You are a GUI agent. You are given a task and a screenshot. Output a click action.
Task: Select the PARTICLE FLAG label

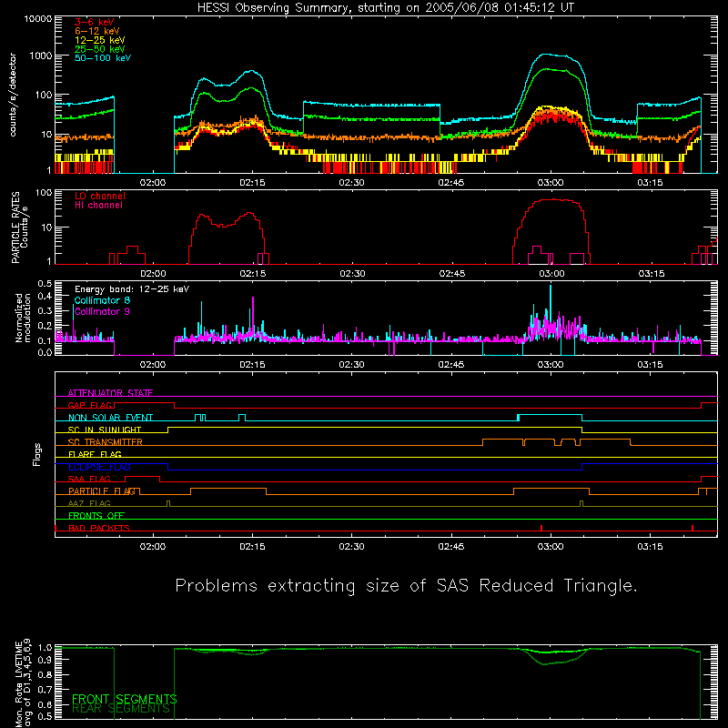coord(102,490)
